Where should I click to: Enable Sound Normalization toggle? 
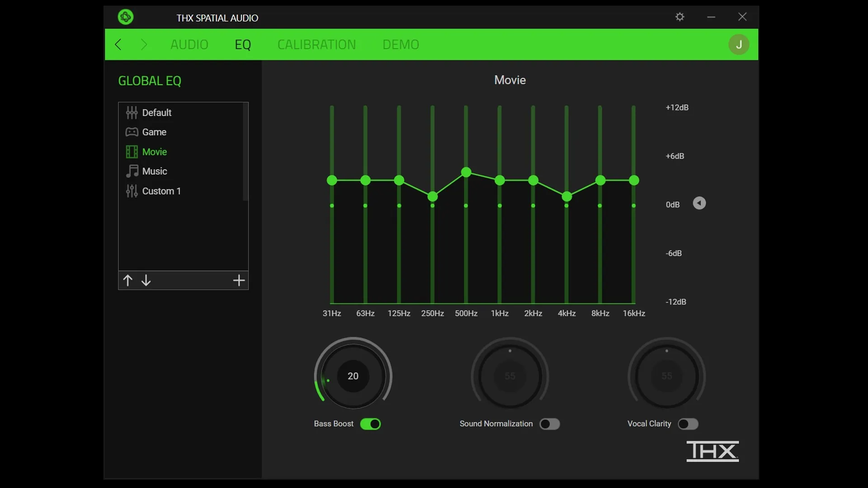tap(548, 424)
